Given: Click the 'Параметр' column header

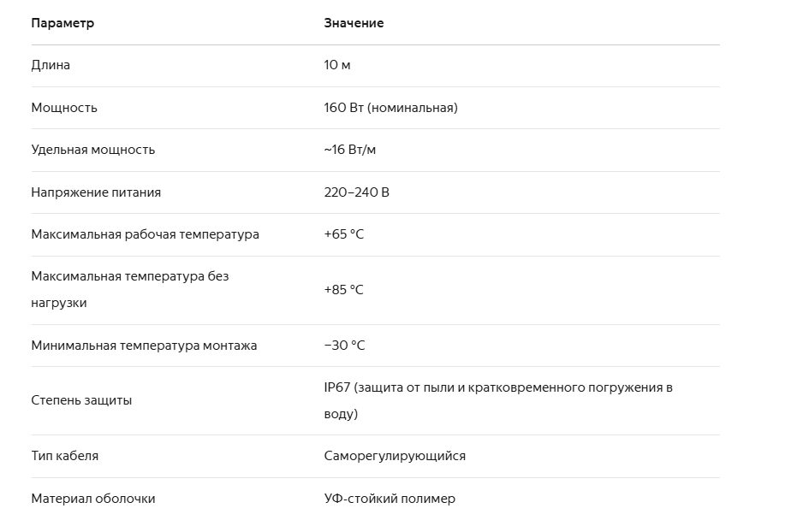Looking at the screenshot, I should (x=62, y=23).
